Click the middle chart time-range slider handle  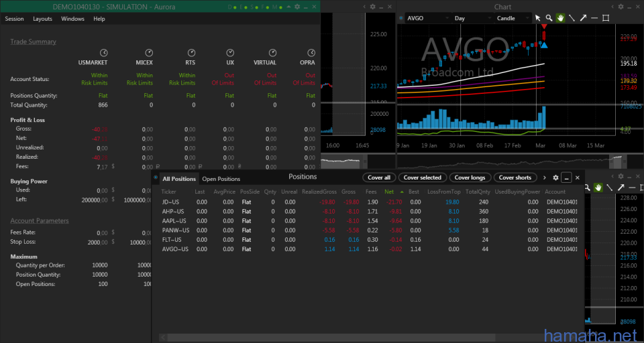(364, 161)
